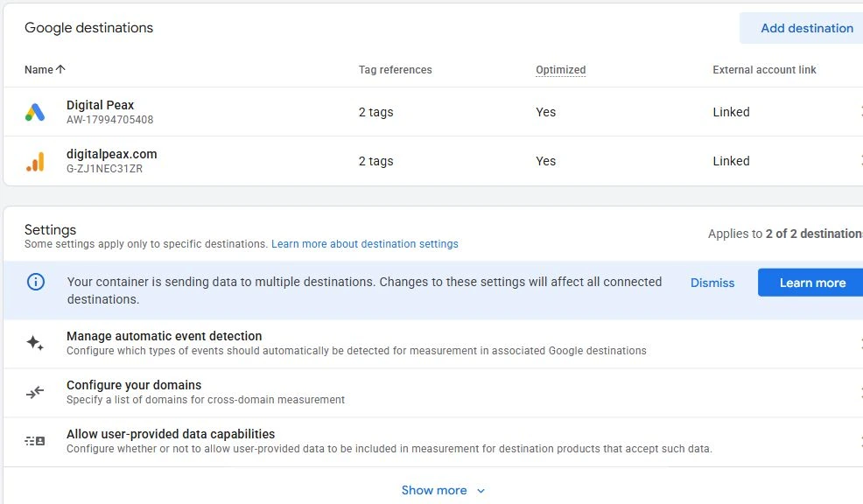
Task: Open Manage automatic event detection setting
Action: pos(432,343)
